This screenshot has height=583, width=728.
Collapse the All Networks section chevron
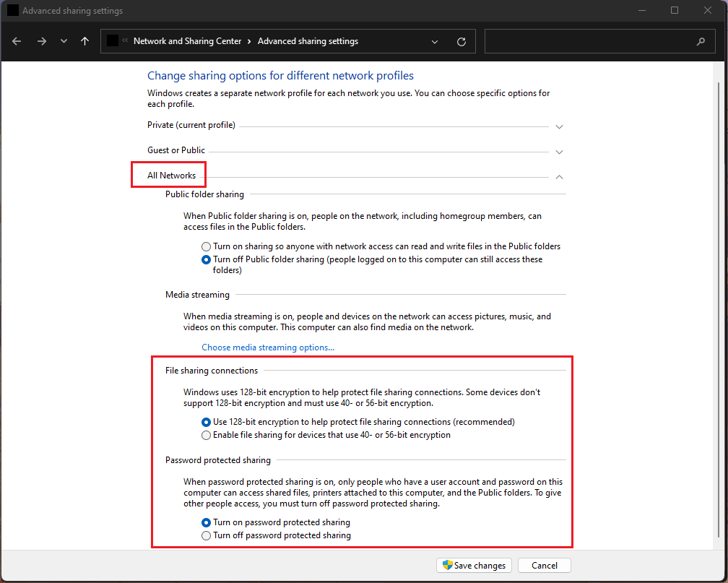tap(559, 177)
